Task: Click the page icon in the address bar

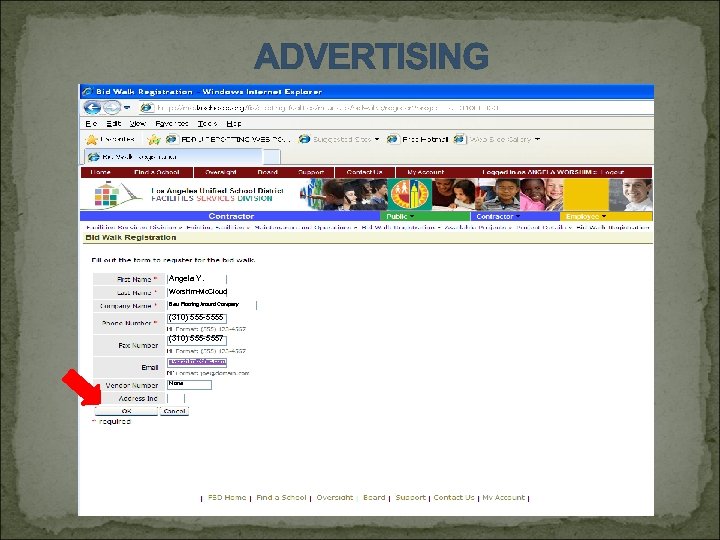Action: pyautogui.click(x=146, y=108)
